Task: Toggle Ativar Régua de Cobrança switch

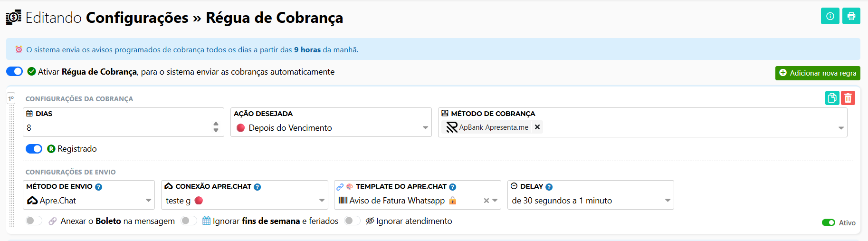Action: click(14, 71)
